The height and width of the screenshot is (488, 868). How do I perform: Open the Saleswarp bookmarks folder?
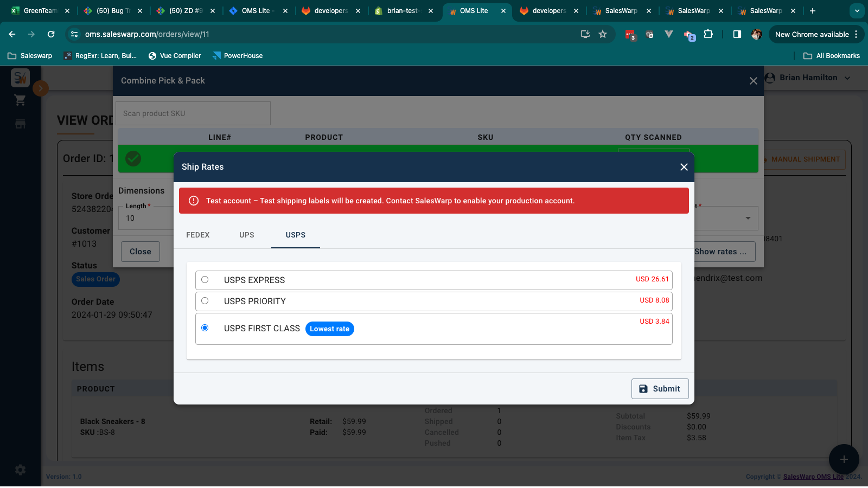[x=30, y=56]
